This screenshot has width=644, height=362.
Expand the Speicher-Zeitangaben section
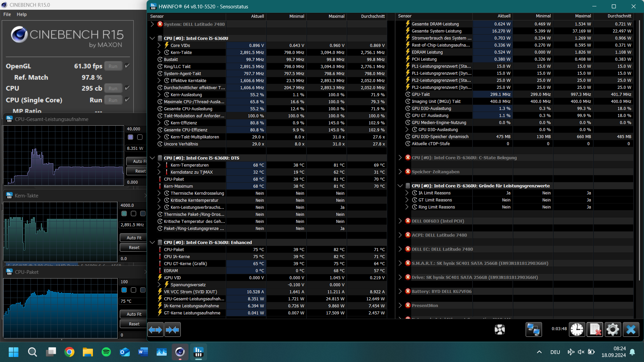click(x=399, y=172)
